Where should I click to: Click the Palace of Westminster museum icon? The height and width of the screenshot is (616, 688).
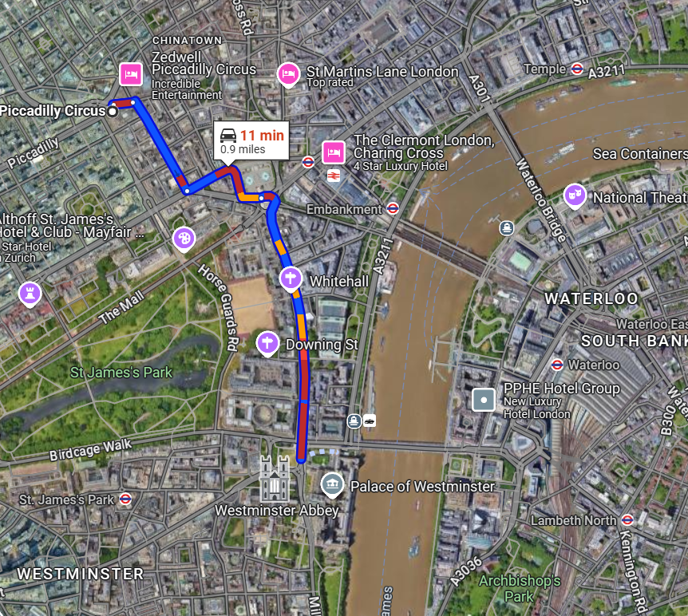(332, 485)
